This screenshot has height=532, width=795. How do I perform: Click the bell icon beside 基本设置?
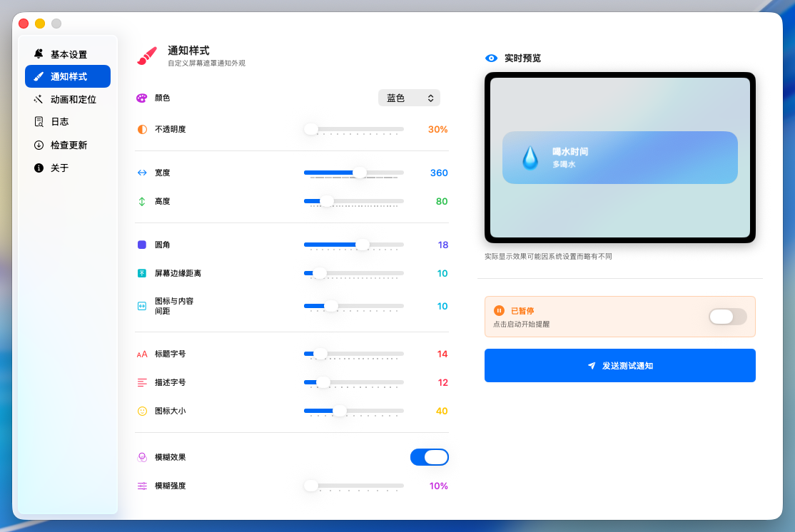coord(39,53)
